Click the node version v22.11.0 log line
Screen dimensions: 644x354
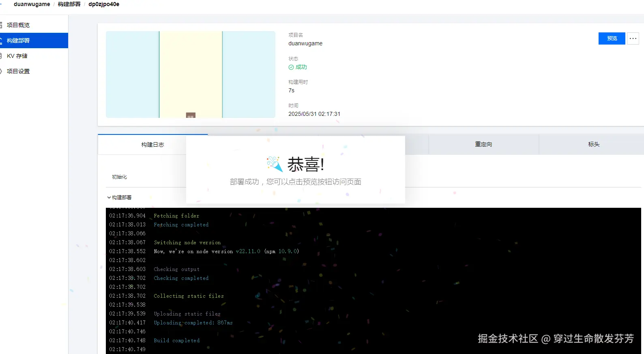(226, 252)
